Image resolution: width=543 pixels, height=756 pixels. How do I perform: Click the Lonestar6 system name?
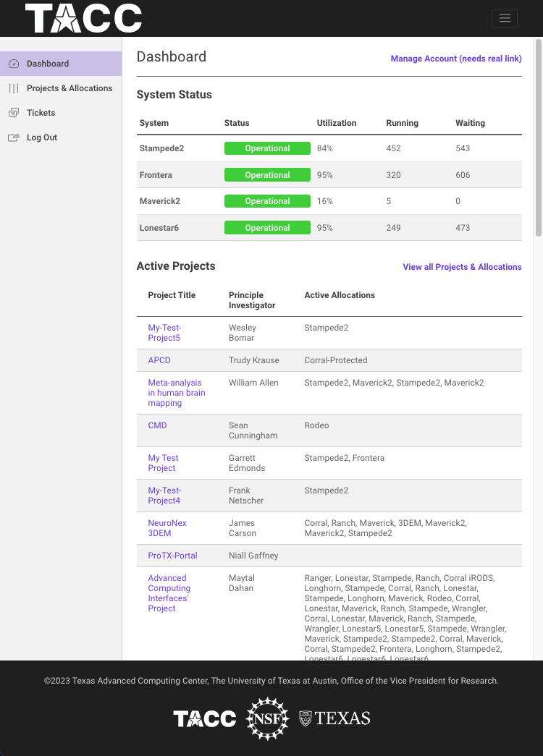[x=159, y=228]
